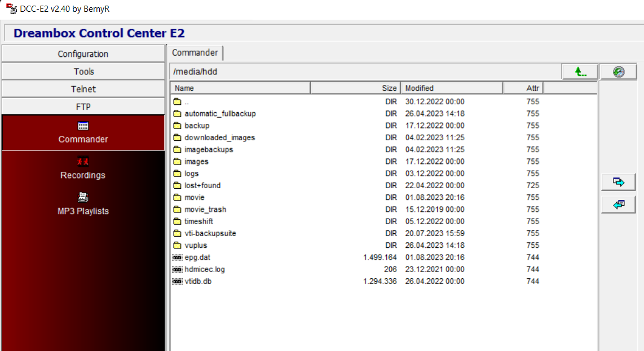The height and width of the screenshot is (351, 644).
Task: Select the movie folder name
Action: [194, 197]
